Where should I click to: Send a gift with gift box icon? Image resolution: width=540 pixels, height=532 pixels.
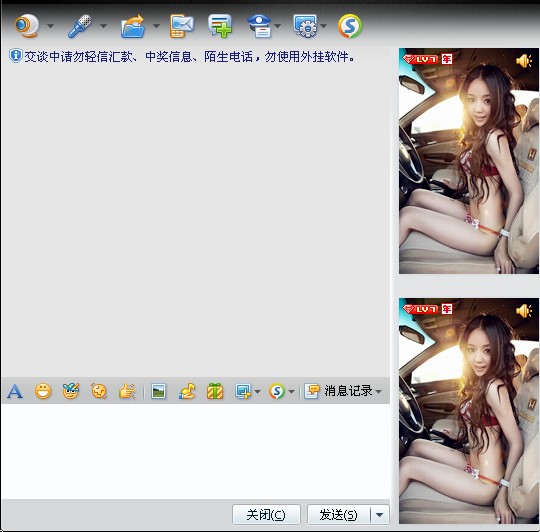215,392
